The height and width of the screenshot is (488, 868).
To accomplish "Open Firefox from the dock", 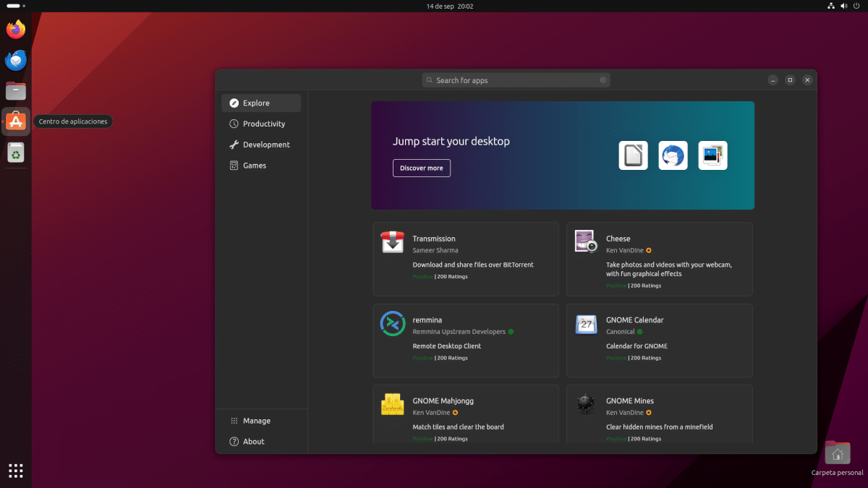I will 16,30.
